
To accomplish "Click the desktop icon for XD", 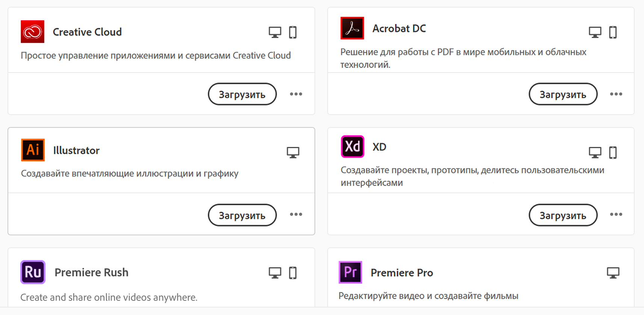I will coord(595,152).
